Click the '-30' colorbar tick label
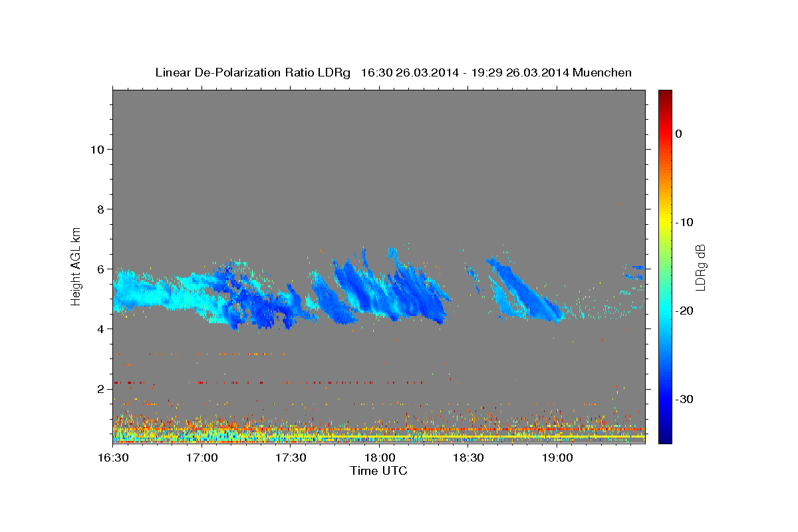The height and width of the screenshot is (532, 798). 684,399
